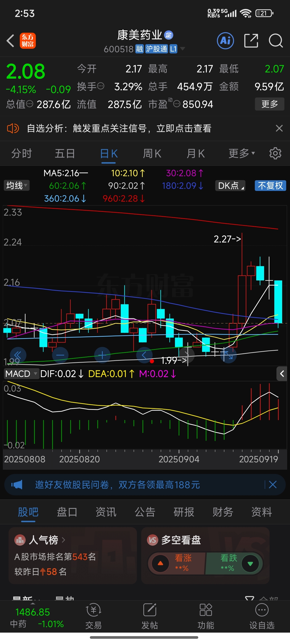
Task: Tap the 960:2.28 moving average label
Action: pos(124,199)
